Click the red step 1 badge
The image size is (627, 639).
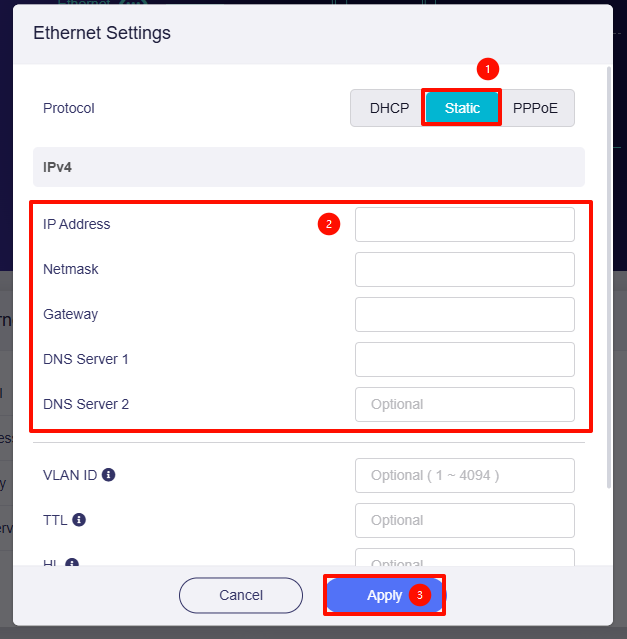(487, 69)
